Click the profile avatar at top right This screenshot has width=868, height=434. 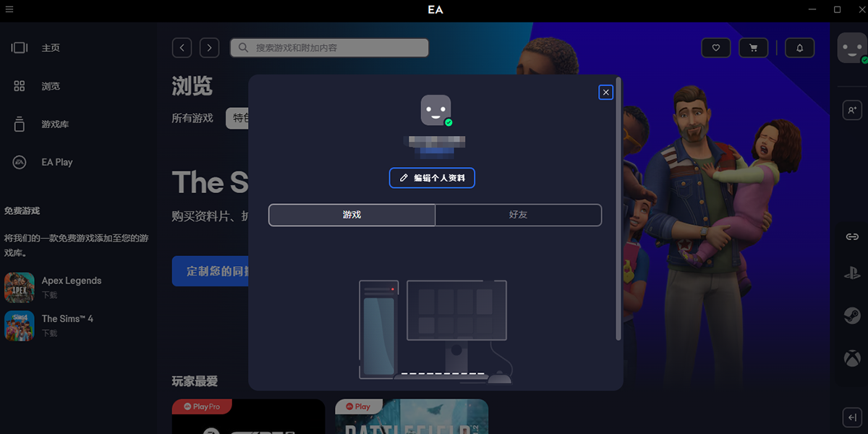pos(852,48)
